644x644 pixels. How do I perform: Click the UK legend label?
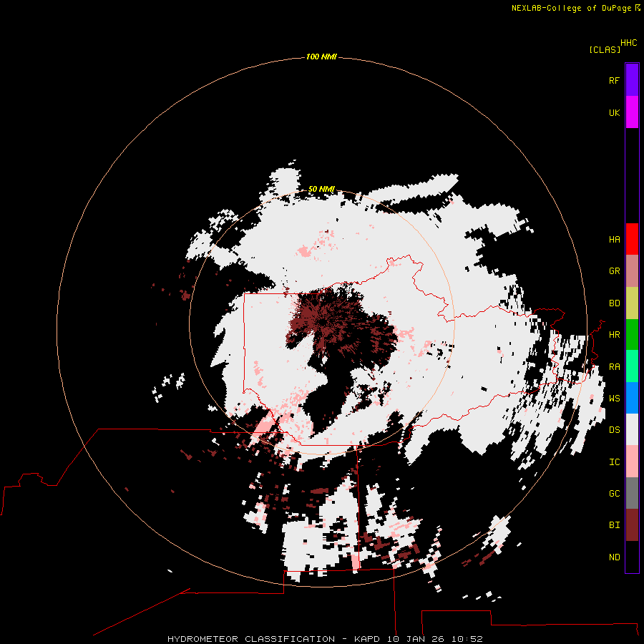pos(614,112)
